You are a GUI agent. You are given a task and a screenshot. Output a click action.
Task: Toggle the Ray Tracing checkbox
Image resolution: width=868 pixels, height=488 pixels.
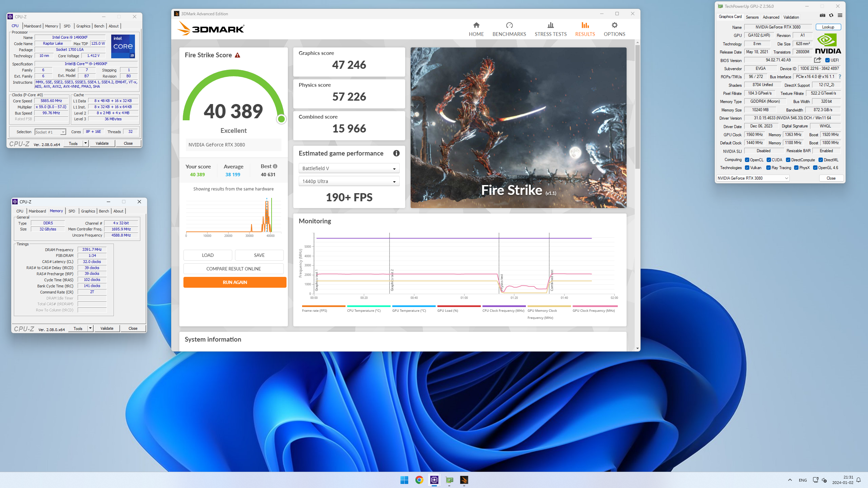tap(768, 168)
